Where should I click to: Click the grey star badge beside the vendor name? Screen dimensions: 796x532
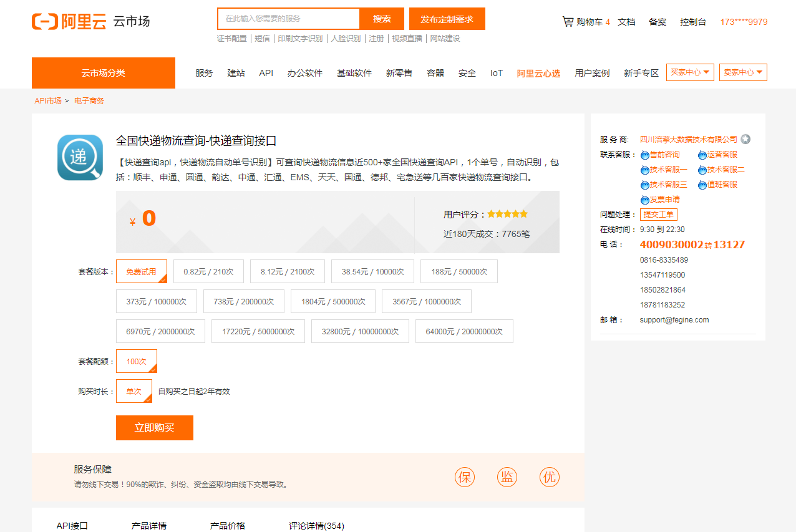coord(745,139)
